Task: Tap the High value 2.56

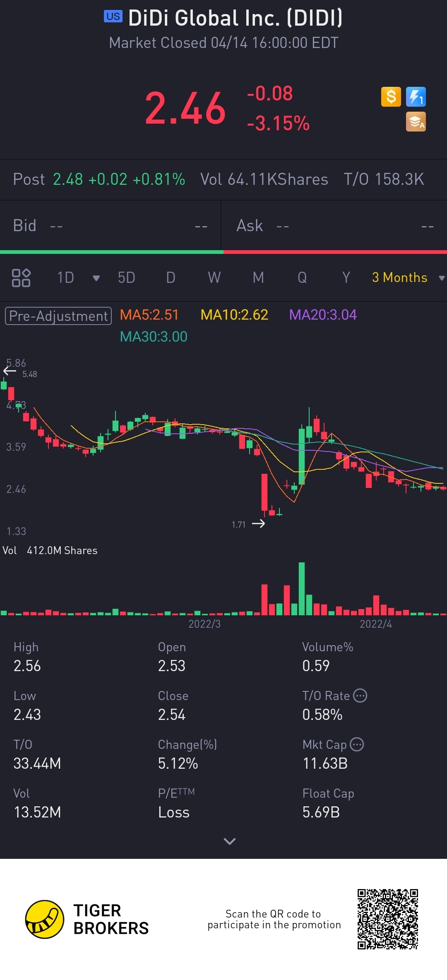Action: point(27,666)
